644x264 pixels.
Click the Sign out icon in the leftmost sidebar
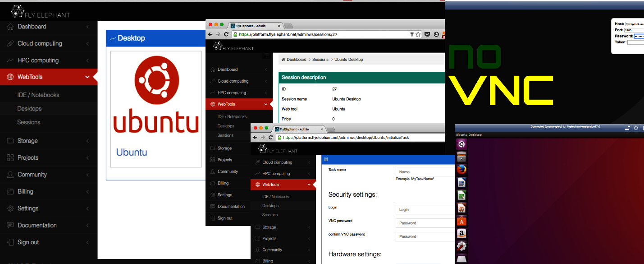(10, 242)
